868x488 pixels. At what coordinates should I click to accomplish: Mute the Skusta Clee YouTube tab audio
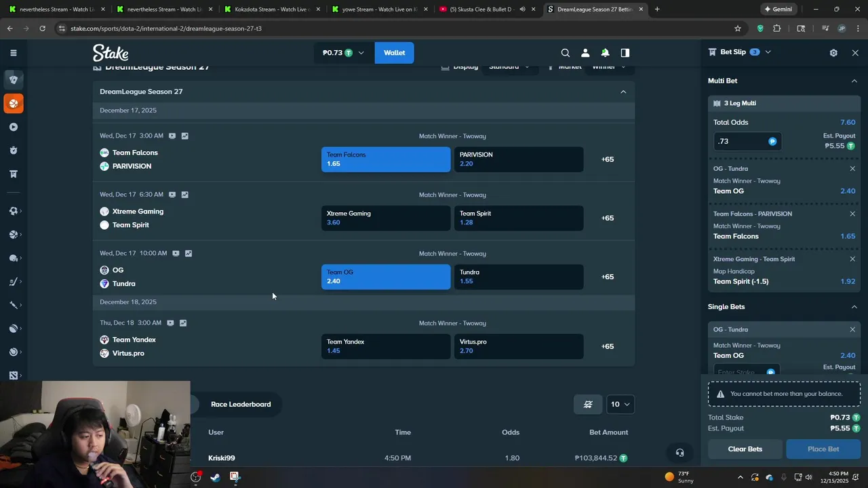coord(522,9)
